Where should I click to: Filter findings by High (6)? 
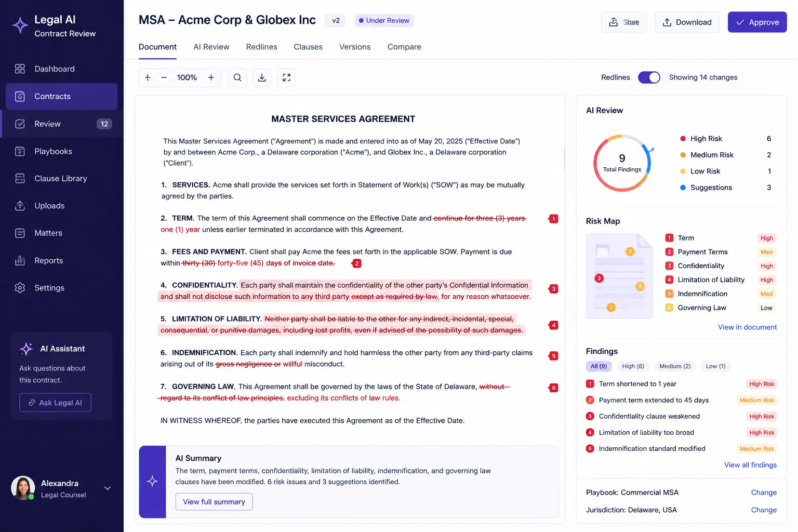pos(633,366)
